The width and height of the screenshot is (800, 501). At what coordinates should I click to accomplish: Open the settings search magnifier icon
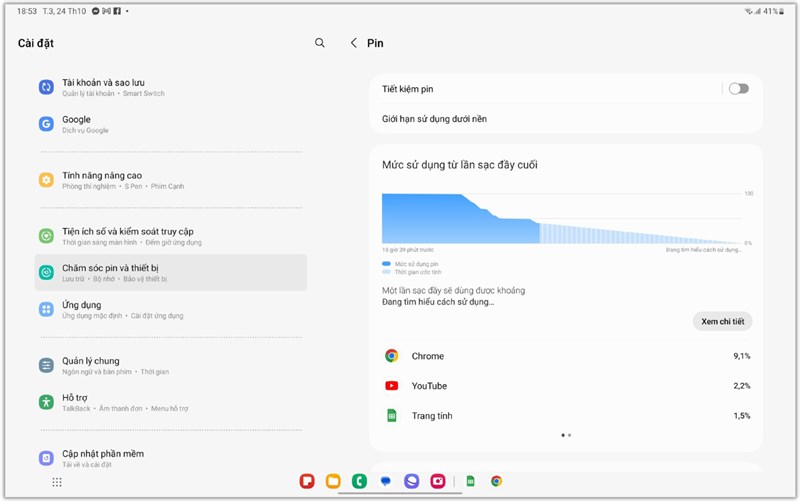tap(319, 43)
